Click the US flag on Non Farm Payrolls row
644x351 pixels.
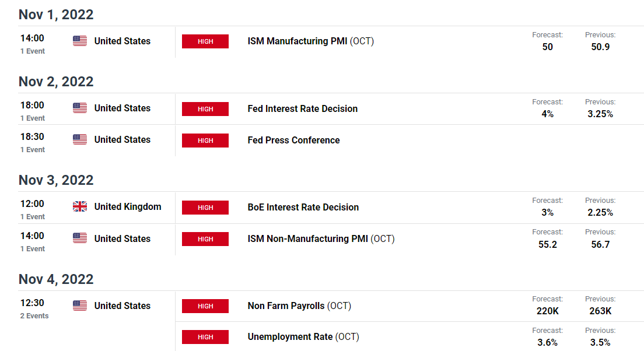click(80, 306)
